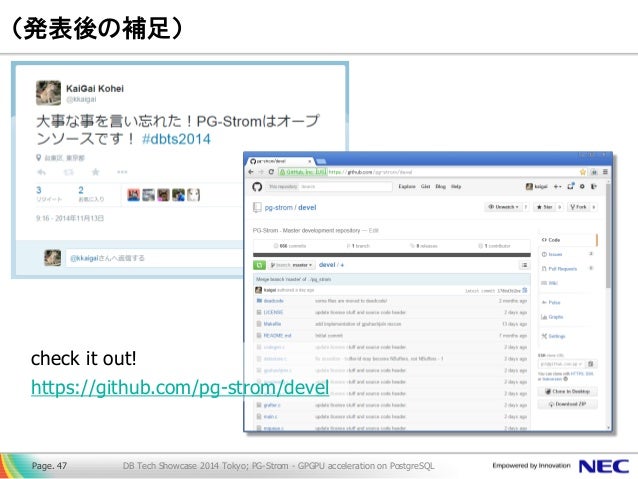Click the first avatar in the tweet's favoriters row
Image resolution: width=638 pixels, height=479 pixels.
pos(133,195)
